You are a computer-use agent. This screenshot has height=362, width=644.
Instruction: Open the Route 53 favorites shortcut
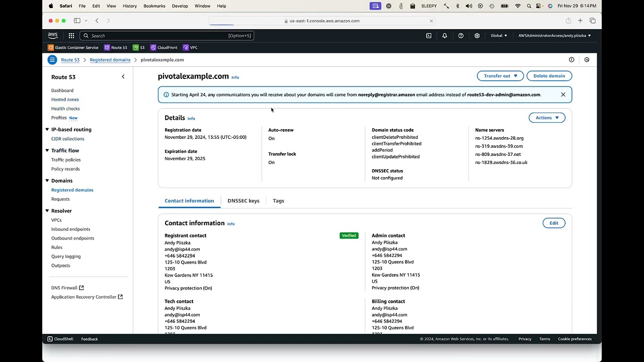point(116,47)
